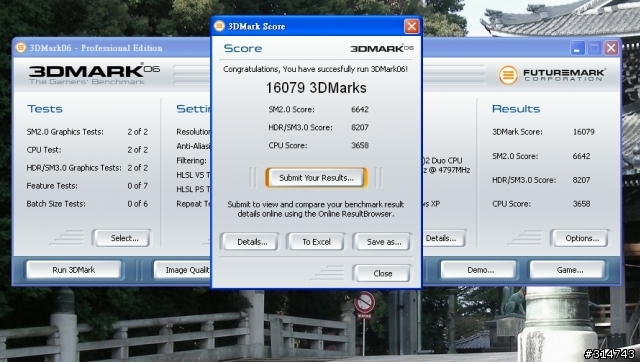Viewport: 640px width, 362px height.
Task: Click the Futuremark Corporation logo
Action: pos(552,75)
